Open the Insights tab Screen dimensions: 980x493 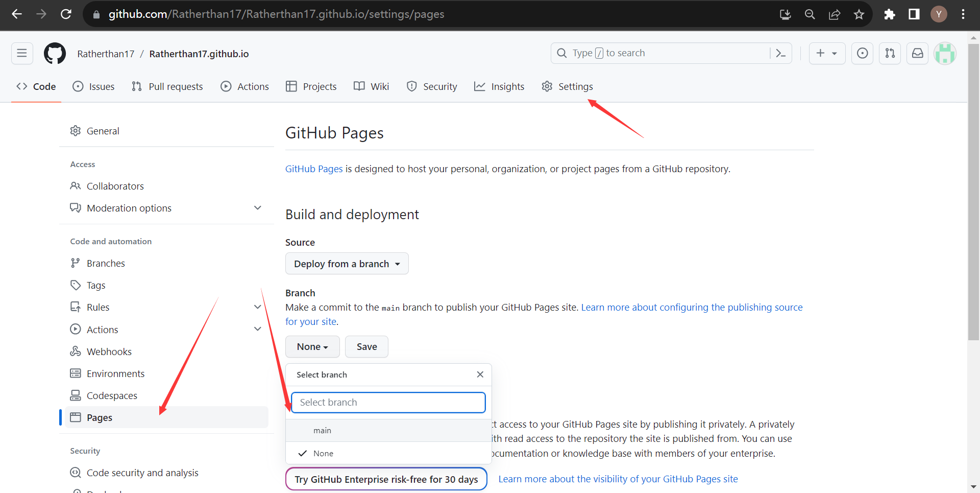pyautogui.click(x=499, y=86)
